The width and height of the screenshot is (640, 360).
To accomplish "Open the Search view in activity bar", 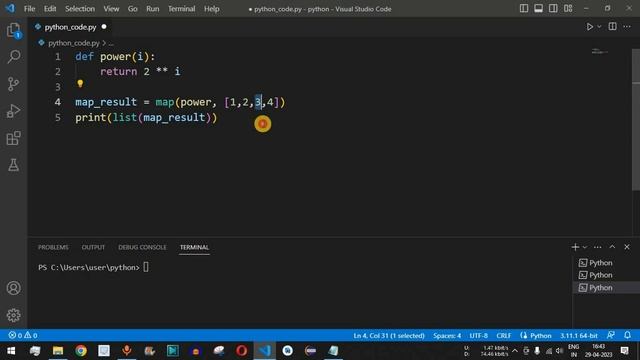I will [13, 57].
